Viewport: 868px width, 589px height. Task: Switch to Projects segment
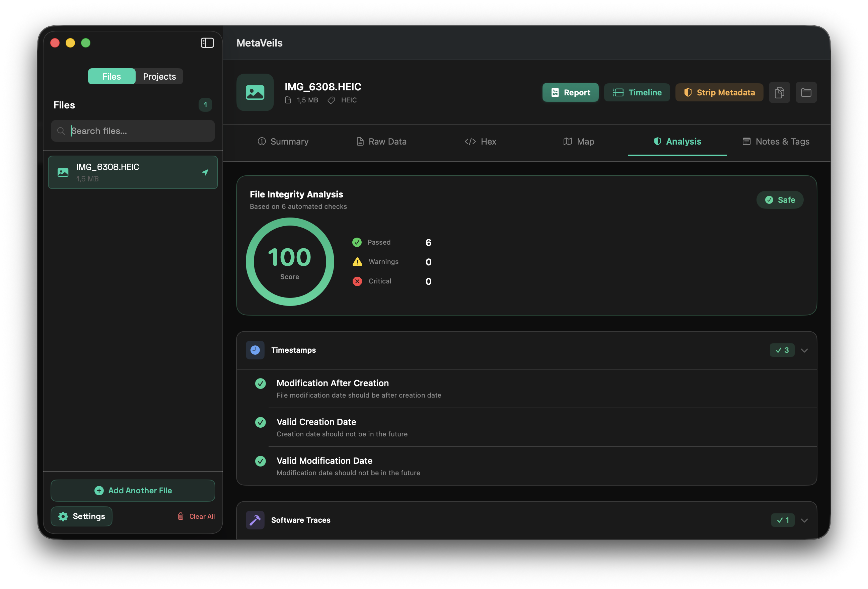(x=159, y=77)
